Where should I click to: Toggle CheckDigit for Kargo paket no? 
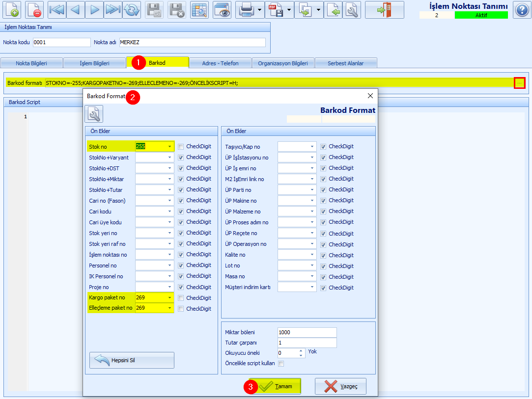(x=181, y=298)
